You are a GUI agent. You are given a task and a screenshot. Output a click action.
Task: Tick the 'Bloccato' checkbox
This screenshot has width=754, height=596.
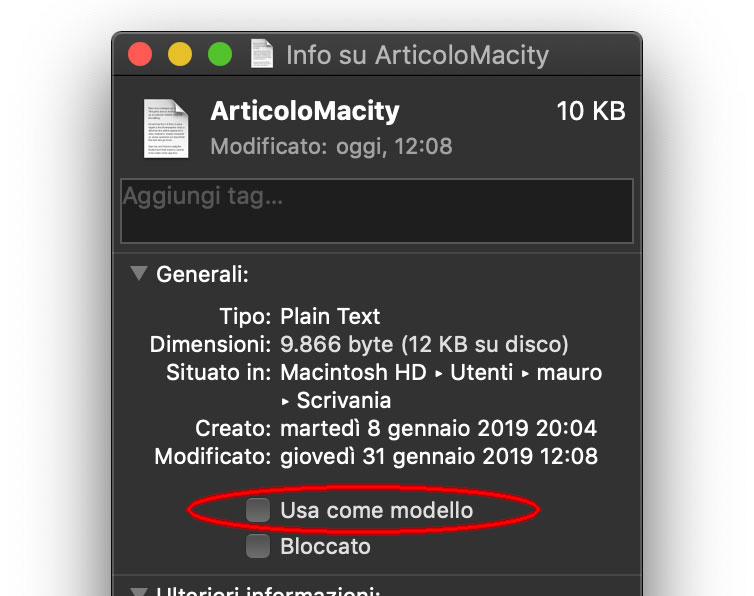tap(259, 546)
